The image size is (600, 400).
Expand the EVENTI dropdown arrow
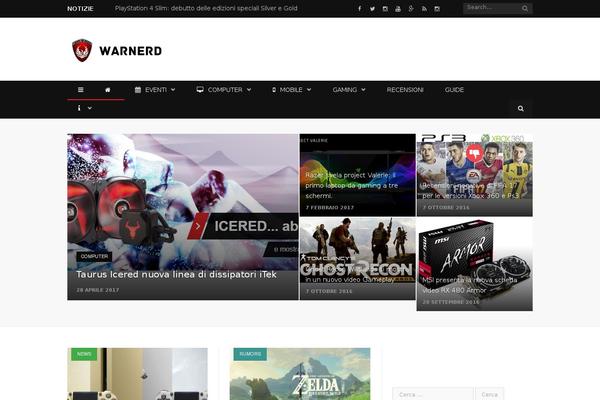173,90
